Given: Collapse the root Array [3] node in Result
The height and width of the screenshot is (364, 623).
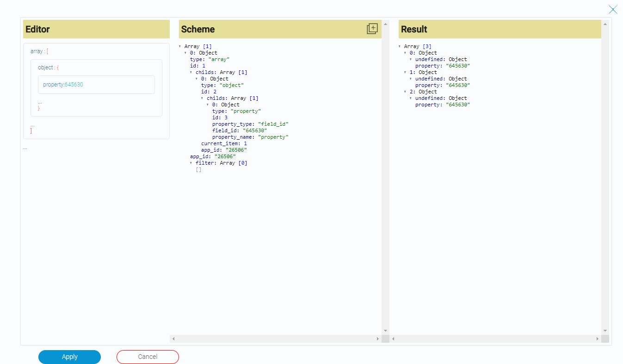Looking at the screenshot, I should click(400, 46).
